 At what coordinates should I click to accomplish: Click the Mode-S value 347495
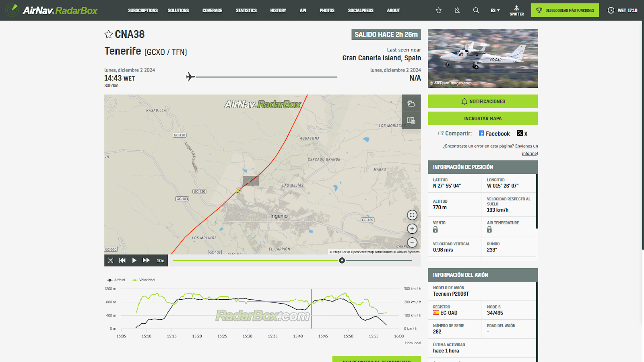pyautogui.click(x=495, y=313)
